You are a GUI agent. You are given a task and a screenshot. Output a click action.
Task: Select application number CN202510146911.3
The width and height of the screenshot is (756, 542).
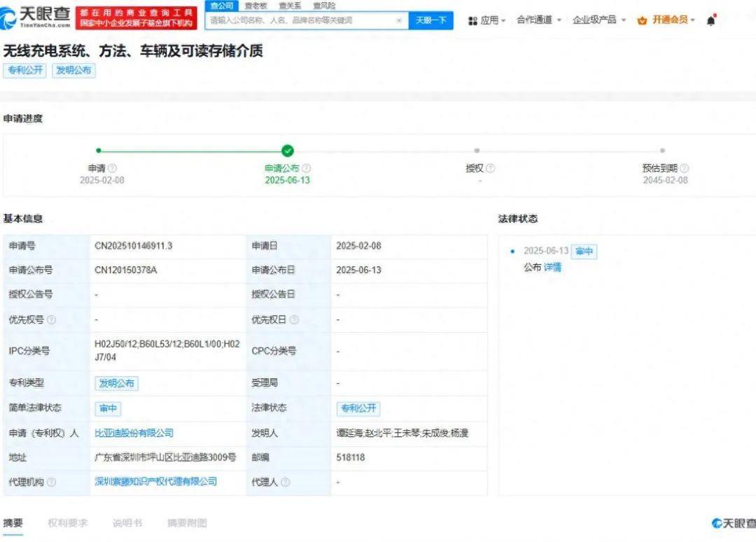point(134,246)
